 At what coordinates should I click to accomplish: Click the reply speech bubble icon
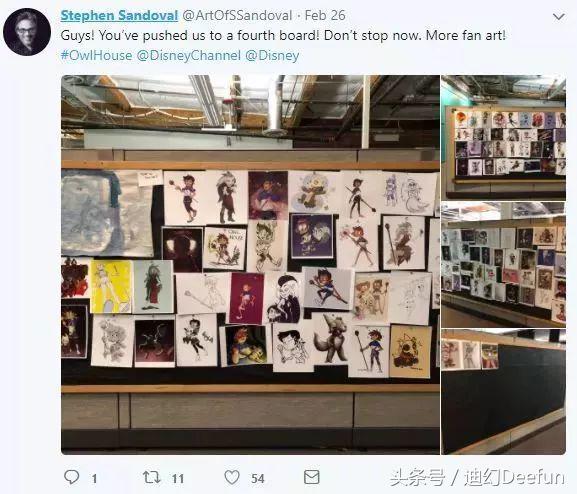tap(71, 477)
